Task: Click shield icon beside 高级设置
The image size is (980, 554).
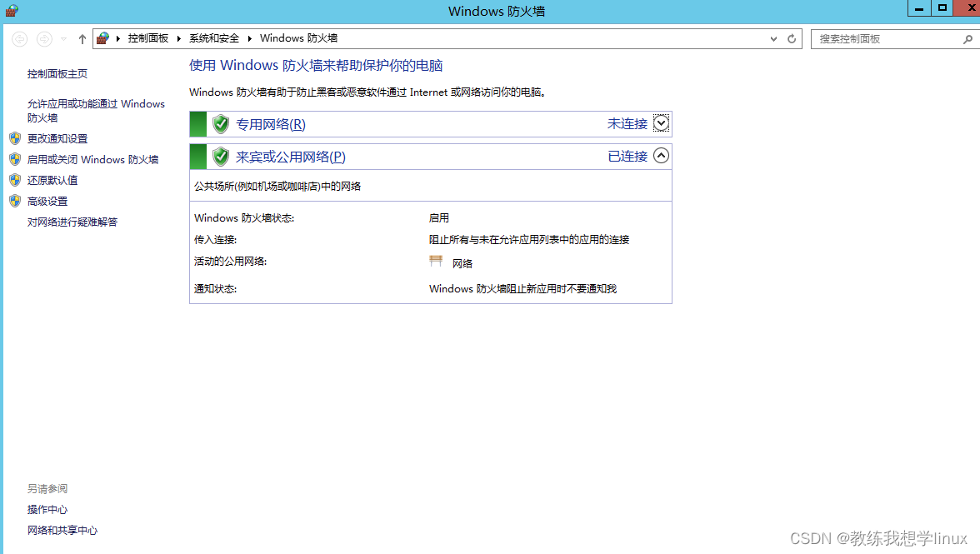Action: 15,201
